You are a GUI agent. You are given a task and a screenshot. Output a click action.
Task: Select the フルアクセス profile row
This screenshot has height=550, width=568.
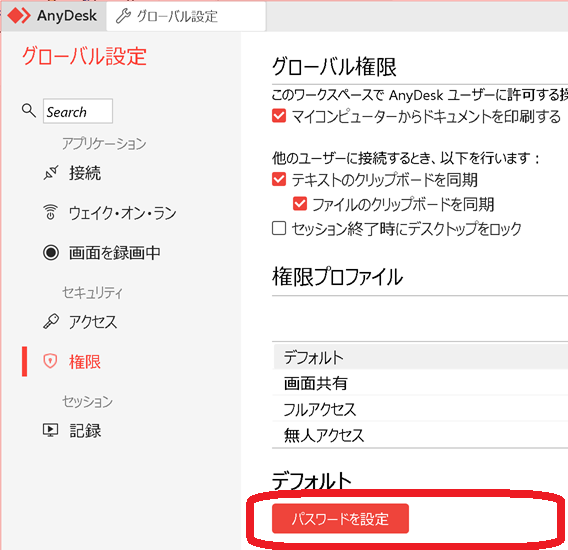click(420, 409)
